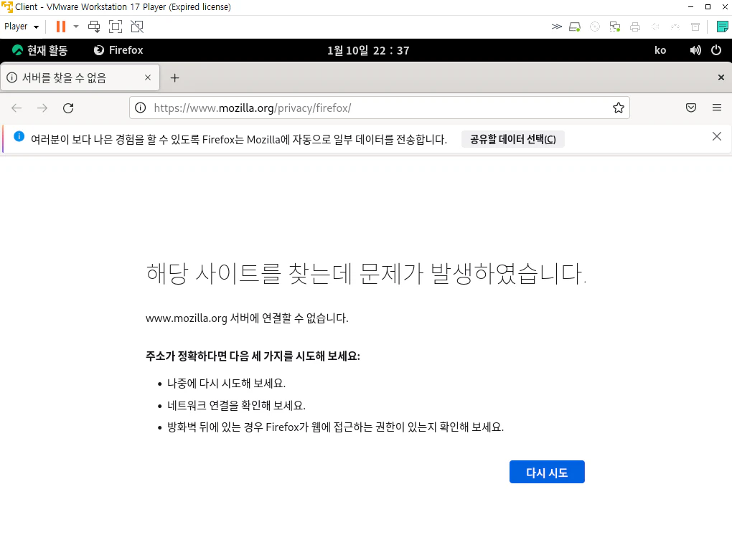Viewport: 732px width, 560px height.
Task: Click the bullet 나중에 다시 시도해 보세요
Action: pos(226,384)
